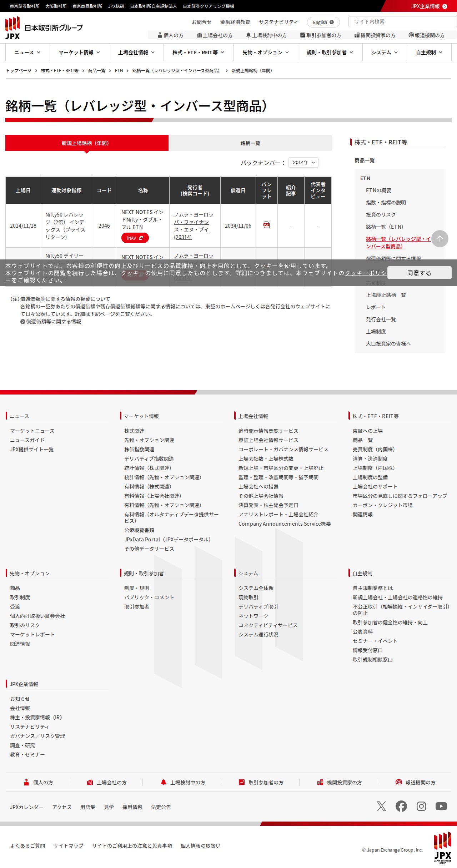Switch to the 銘柄一覧 tab

[x=250, y=143]
